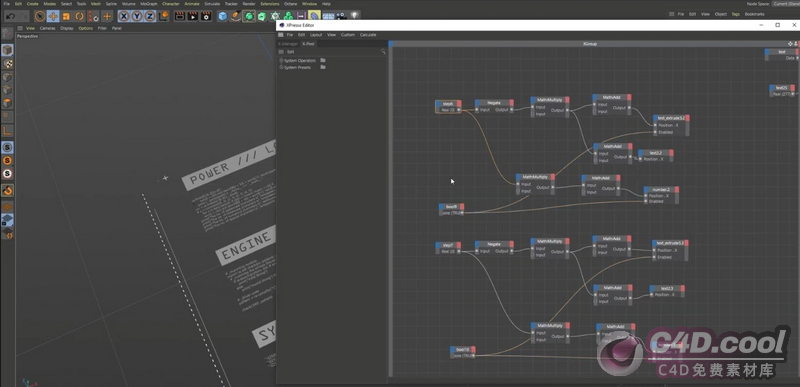Select the step6 Real node
Image resolution: width=800 pixels, height=387 pixels.
point(448,107)
